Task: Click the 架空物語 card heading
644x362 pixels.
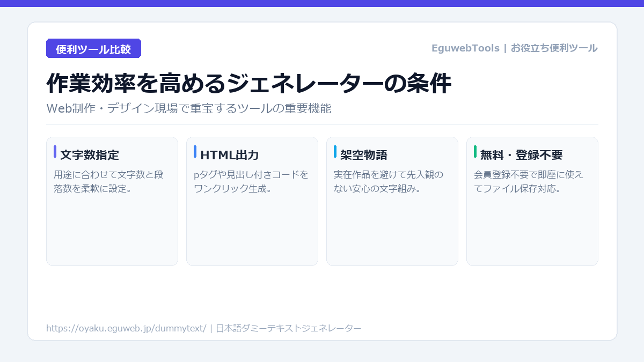Action: click(x=364, y=155)
